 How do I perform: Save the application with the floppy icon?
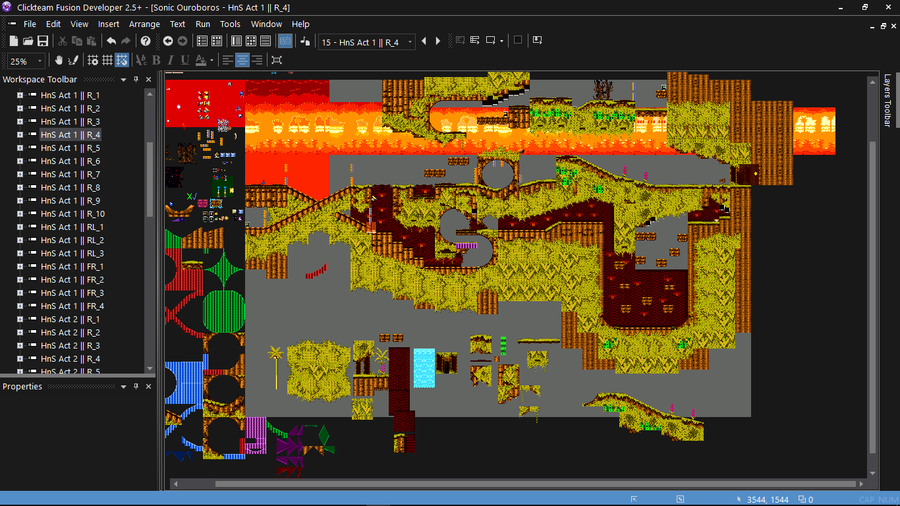point(43,41)
